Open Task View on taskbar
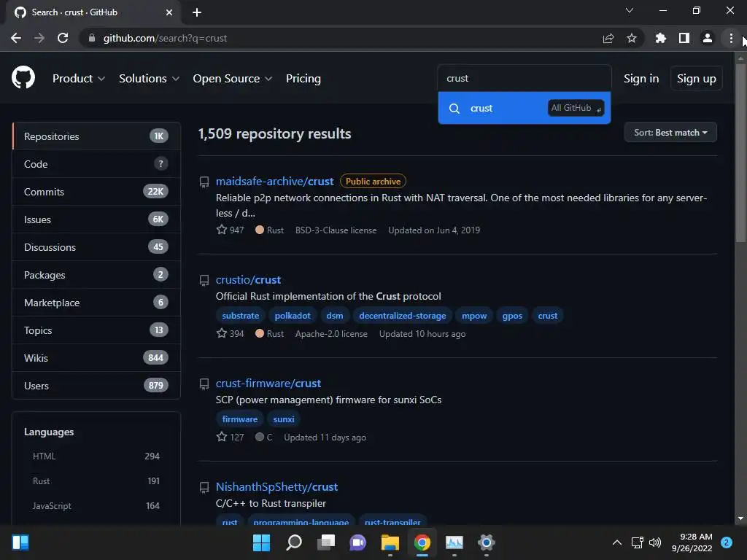 (x=326, y=542)
